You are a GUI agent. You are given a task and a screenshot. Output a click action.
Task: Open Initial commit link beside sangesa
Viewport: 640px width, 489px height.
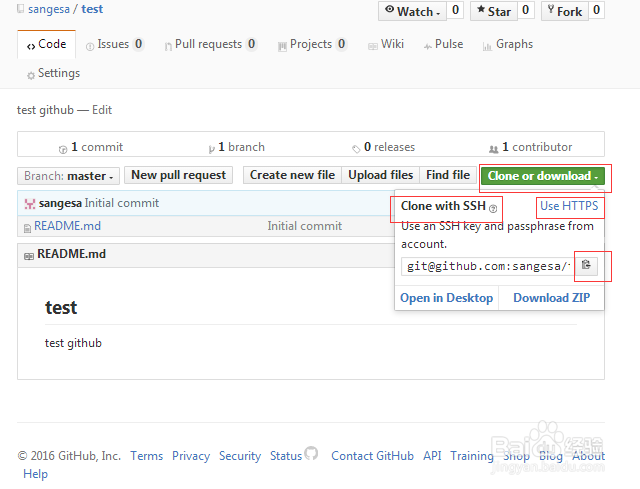(x=122, y=203)
